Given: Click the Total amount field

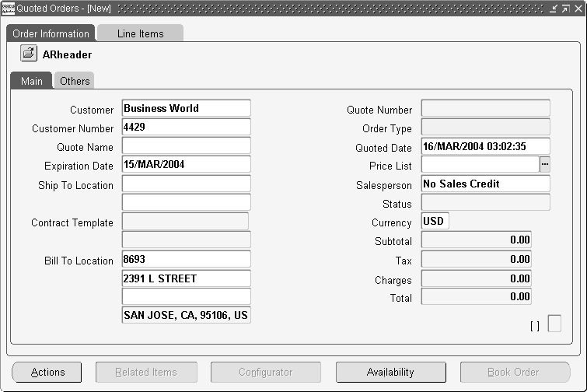Looking at the screenshot, I should click(476, 296).
